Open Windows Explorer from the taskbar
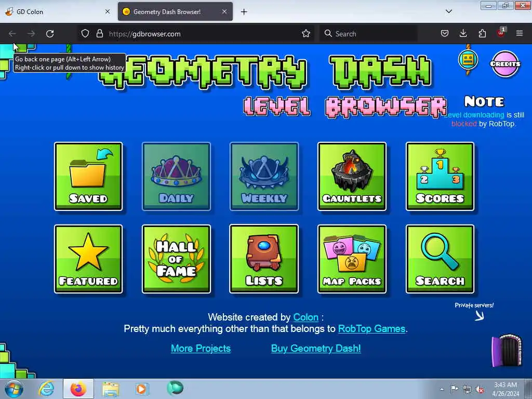 pos(111,389)
